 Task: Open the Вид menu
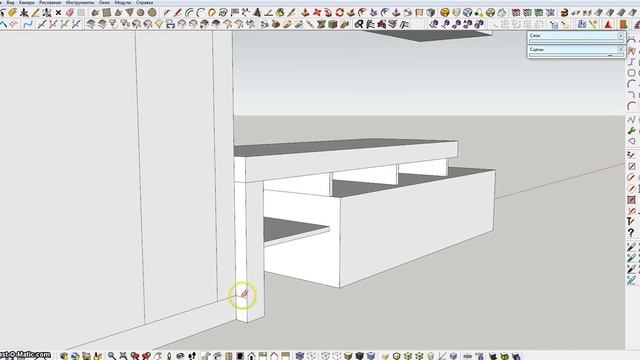pyautogui.click(x=10, y=2)
